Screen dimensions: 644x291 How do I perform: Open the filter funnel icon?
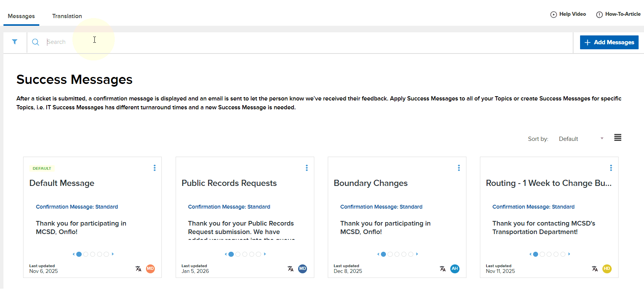[15, 42]
